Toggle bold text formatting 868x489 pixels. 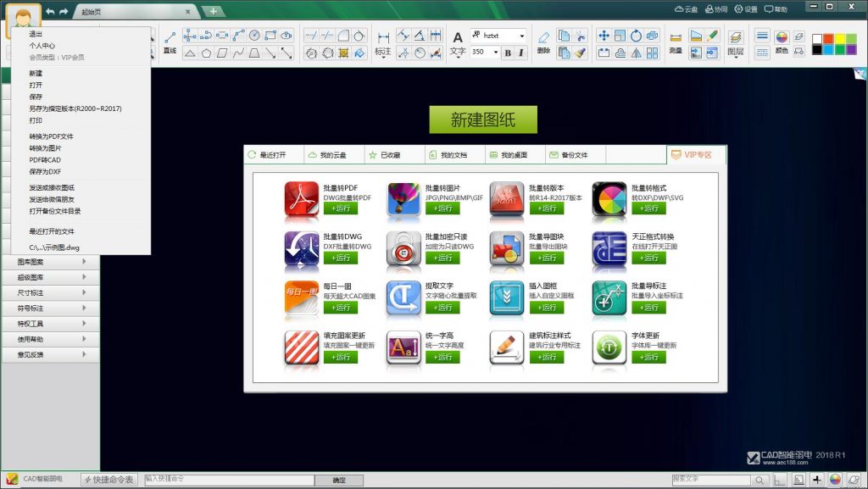click(x=507, y=53)
